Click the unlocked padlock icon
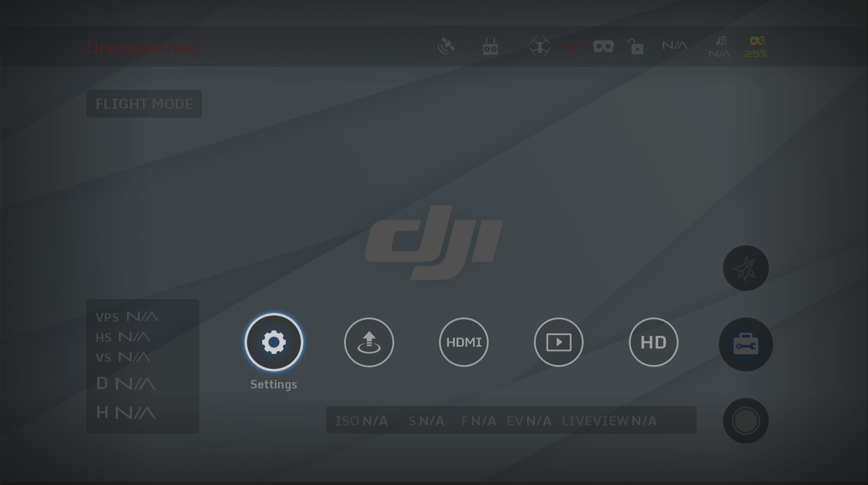Image resolution: width=868 pixels, height=485 pixels. (x=636, y=46)
